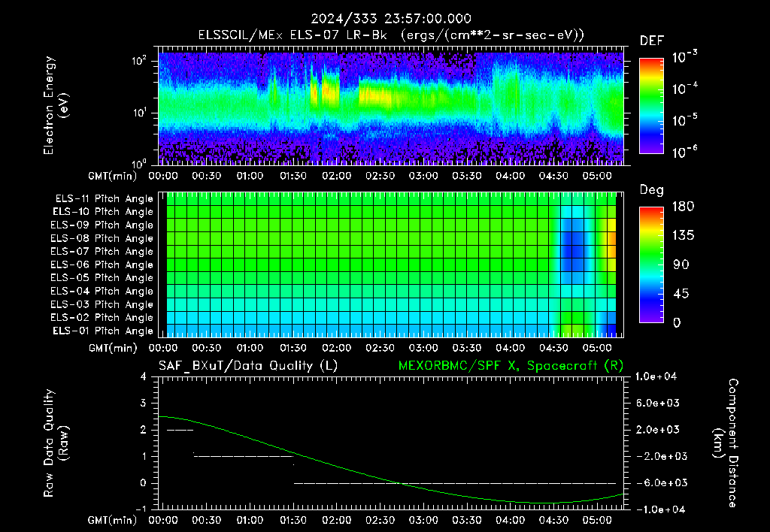Select the ELS-07 Pitch Angle row label
Viewport: 770px width, 532px height.
[102, 251]
